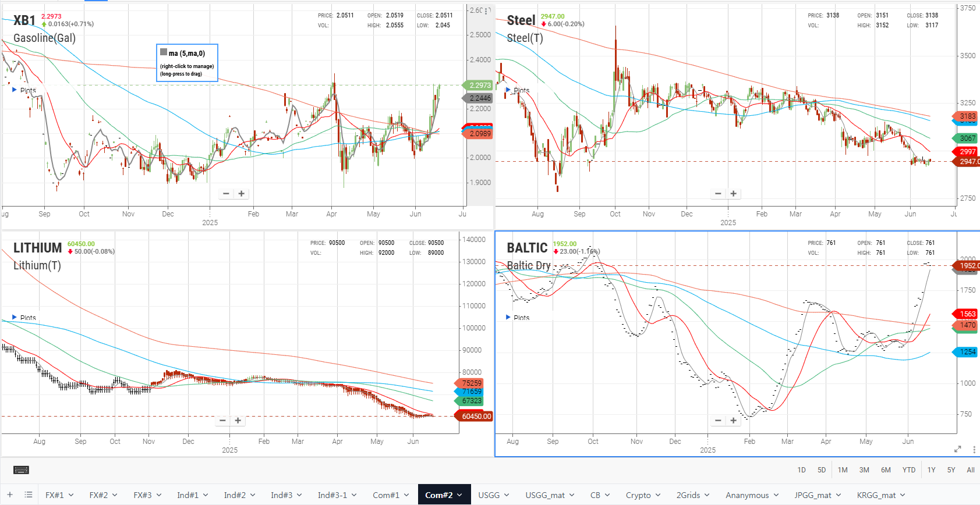Set range to 3M
Screen dimensions: 980x505
(864, 470)
